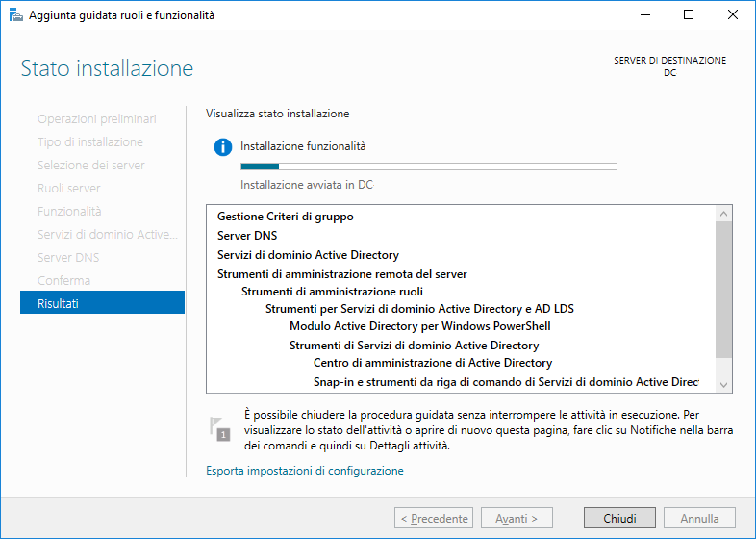This screenshot has width=756, height=539.
Task: Open Esporta impostazioni di configurazione link
Action: coord(305,471)
